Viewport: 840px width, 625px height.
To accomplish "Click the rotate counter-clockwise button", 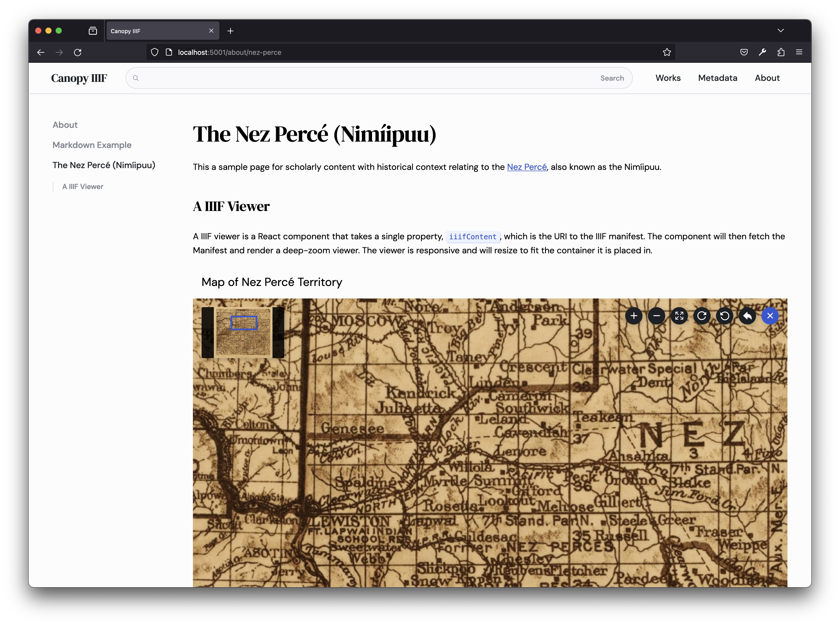I will tap(724, 316).
